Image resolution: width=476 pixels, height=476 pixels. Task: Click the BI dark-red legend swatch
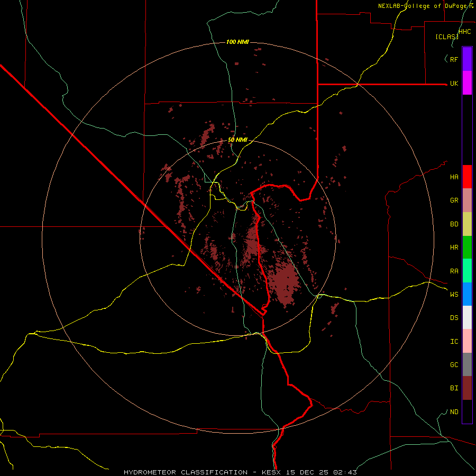point(467,388)
